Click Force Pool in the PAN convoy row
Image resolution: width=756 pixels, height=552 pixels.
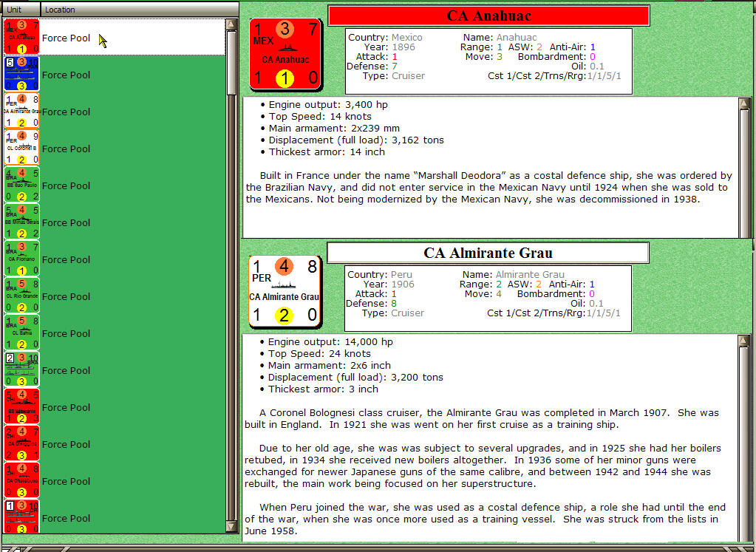66,75
